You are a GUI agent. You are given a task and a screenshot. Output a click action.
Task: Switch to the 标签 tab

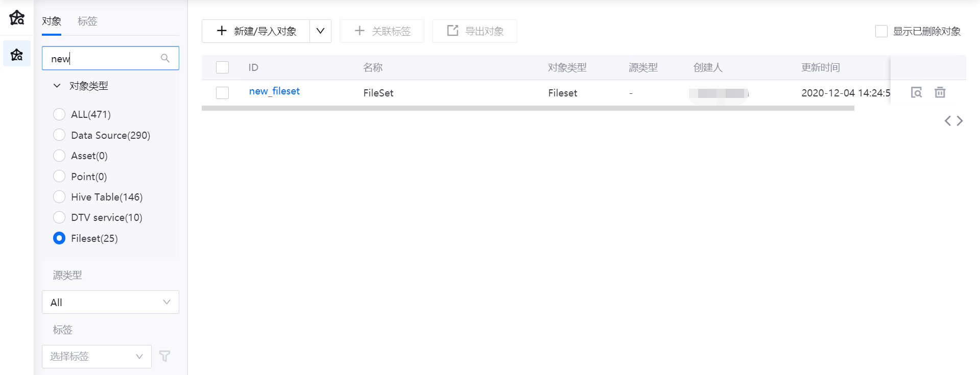coord(87,21)
